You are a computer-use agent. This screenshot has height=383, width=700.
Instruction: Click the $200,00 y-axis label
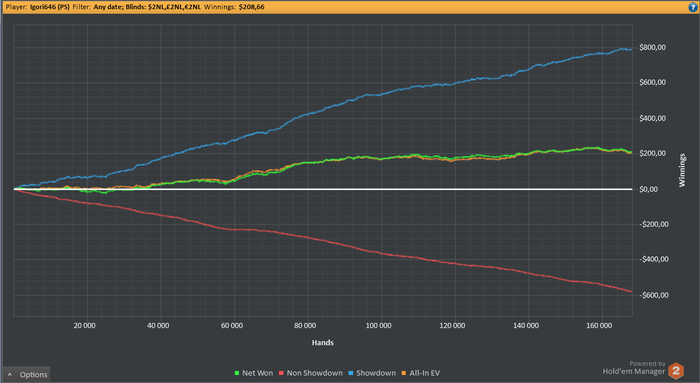point(652,153)
